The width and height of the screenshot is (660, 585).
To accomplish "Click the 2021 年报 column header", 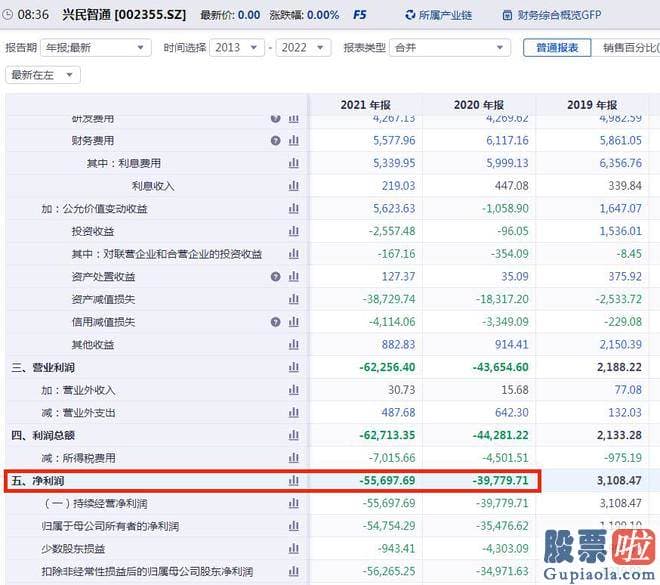I will point(366,105).
